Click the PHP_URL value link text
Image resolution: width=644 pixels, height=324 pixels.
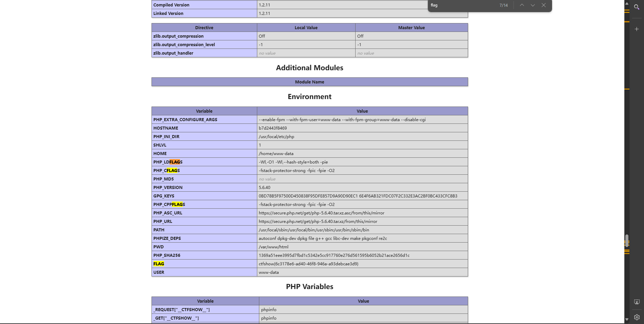click(318, 221)
